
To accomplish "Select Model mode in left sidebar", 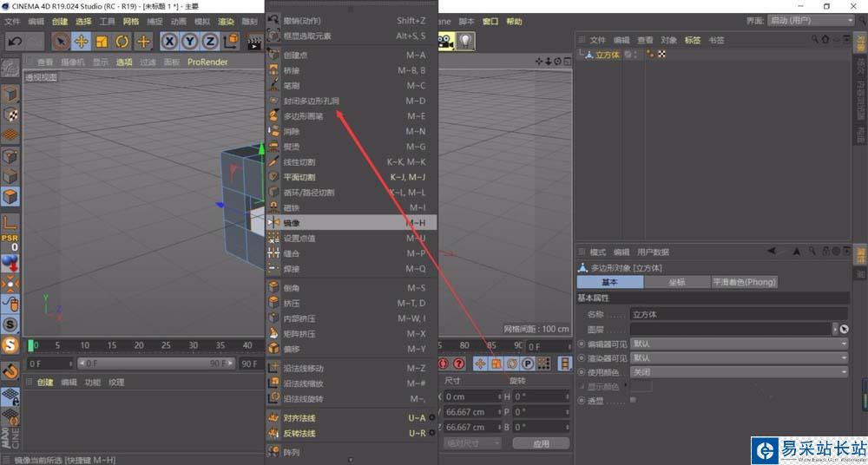I will tap(10, 95).
